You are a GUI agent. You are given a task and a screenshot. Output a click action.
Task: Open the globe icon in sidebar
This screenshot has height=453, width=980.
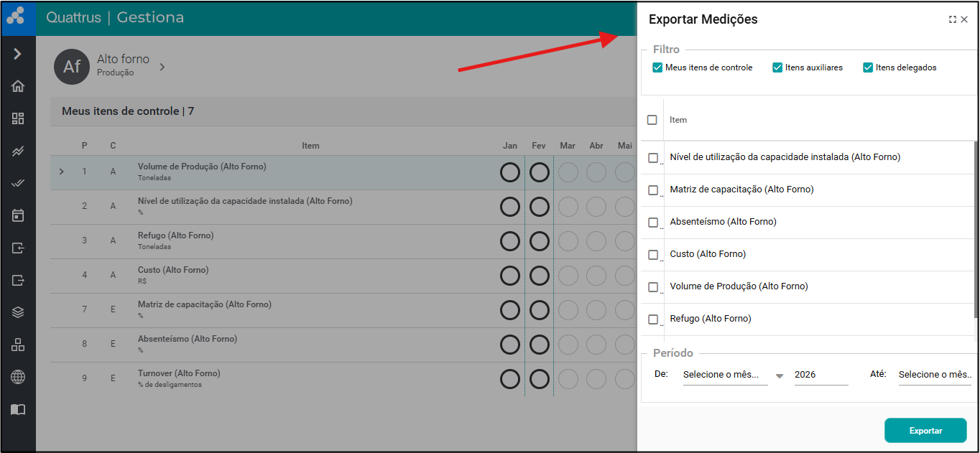click(18, 377)
